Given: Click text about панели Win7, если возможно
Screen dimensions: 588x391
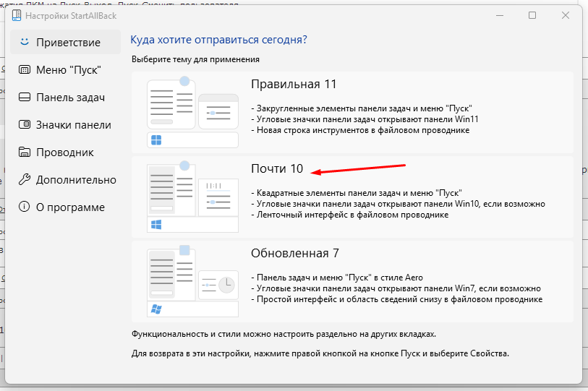Looking at the screenshot, I should 396,288.
